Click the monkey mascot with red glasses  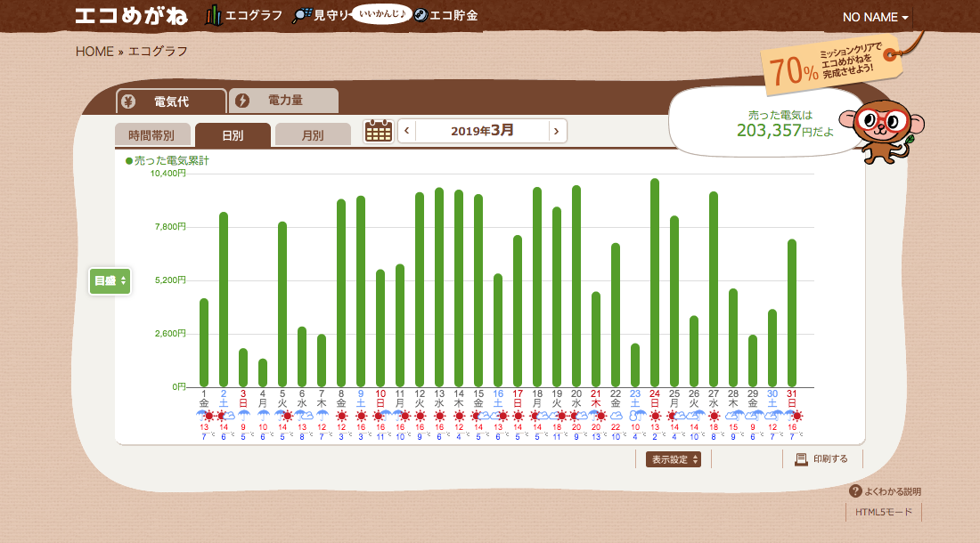[880, 131]
